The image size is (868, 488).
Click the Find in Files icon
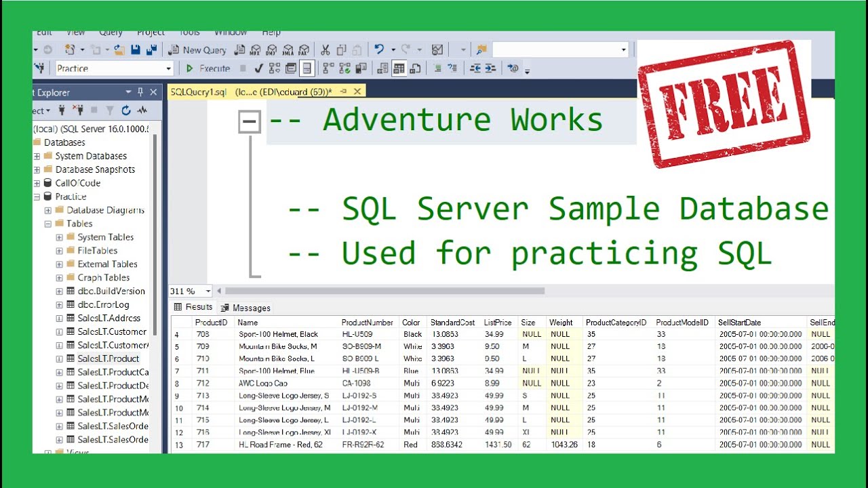pos(481,49)
